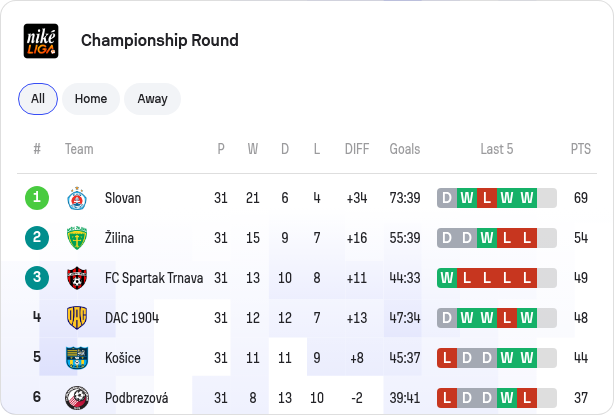Click the Championship Round heading
This screenshot has width=614, height=415.
coord(160,40)
